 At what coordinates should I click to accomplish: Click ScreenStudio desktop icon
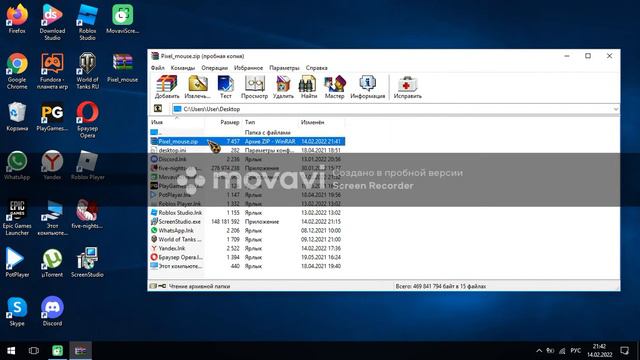click(87, 263)
